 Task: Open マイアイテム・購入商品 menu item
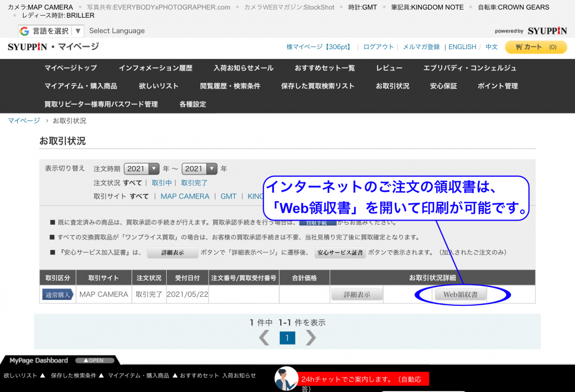tap(80, 86)
